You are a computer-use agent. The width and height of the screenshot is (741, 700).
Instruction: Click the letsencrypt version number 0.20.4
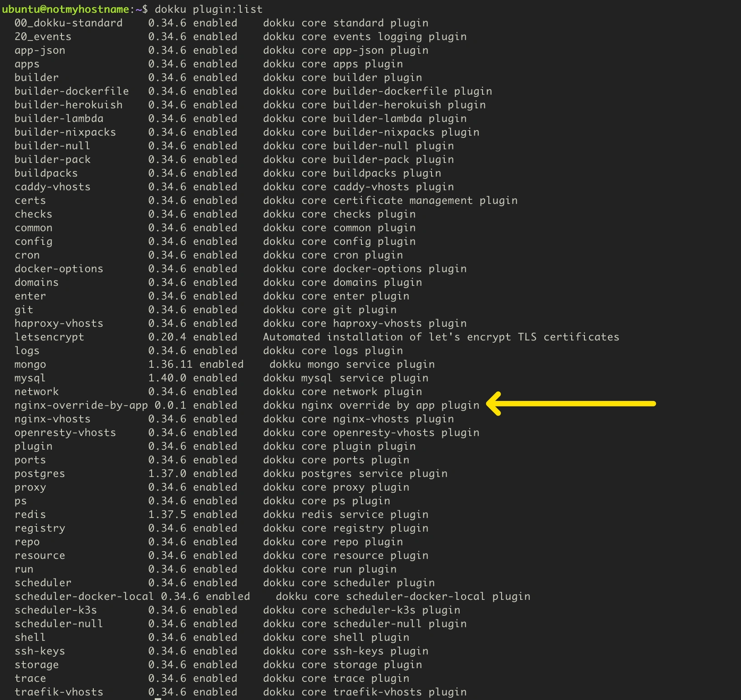[x=167, y=337]
